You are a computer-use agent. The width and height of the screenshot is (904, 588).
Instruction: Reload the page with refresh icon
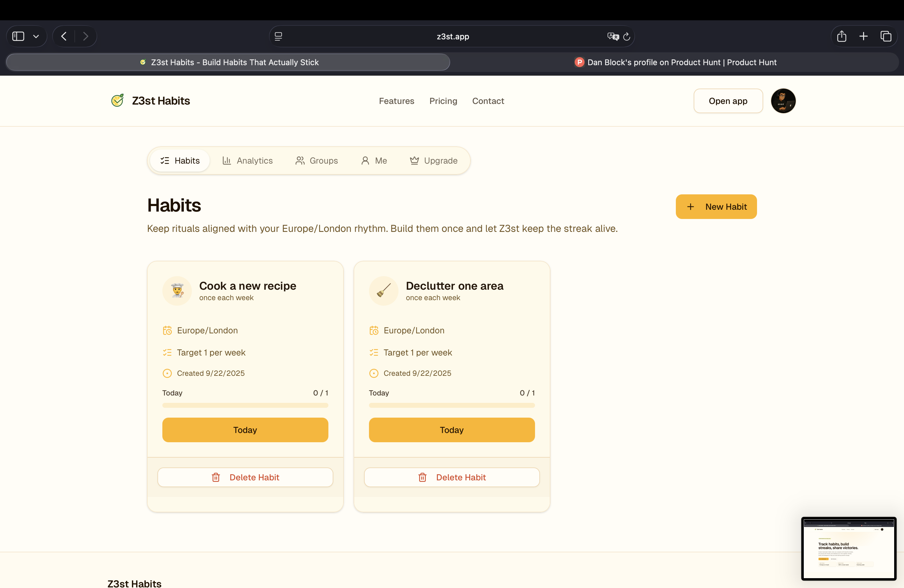(627, 37)
